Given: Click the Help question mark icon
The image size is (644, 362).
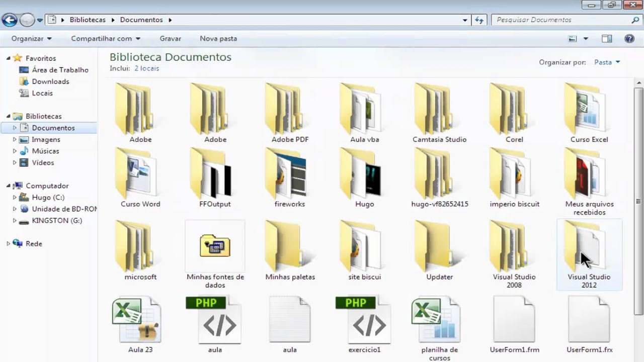Looking at the screenshot, I should (x=629, y=39).
